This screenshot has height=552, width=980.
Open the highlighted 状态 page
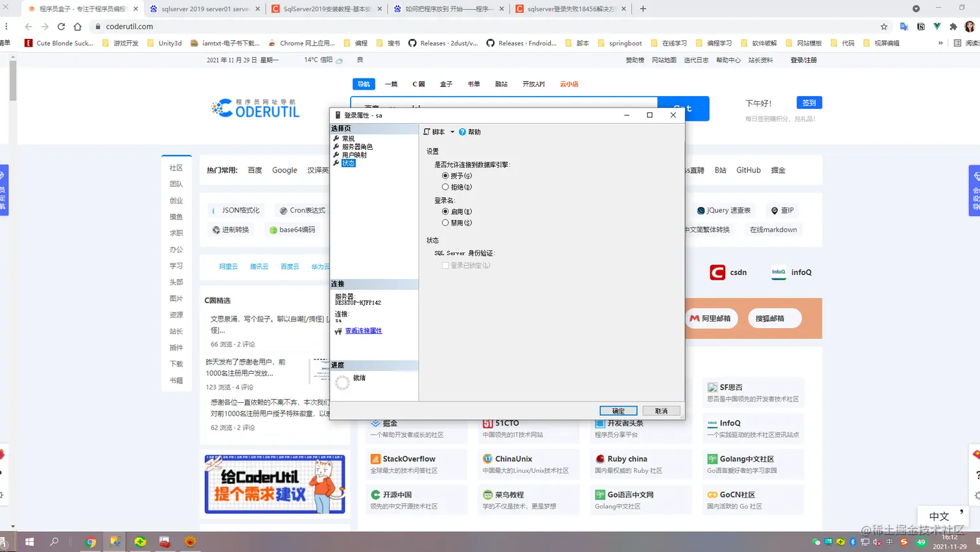[x=349, y=163]
